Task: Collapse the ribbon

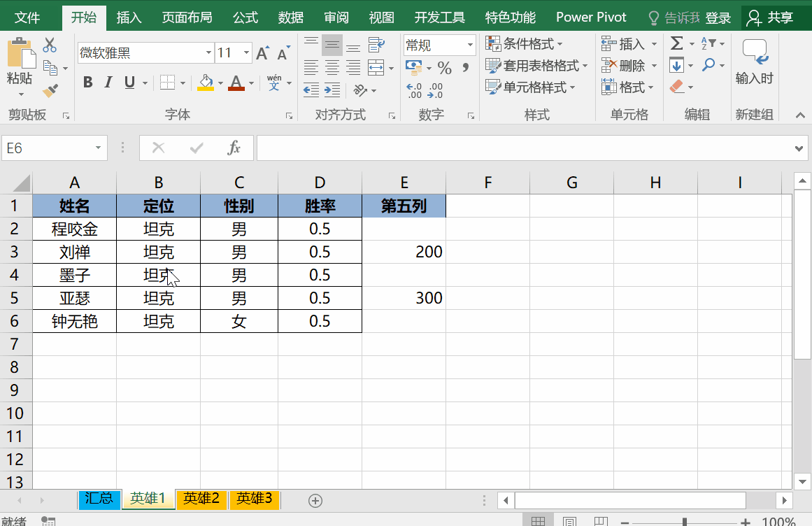Action: pyautogui.click(x=800, y=115)
